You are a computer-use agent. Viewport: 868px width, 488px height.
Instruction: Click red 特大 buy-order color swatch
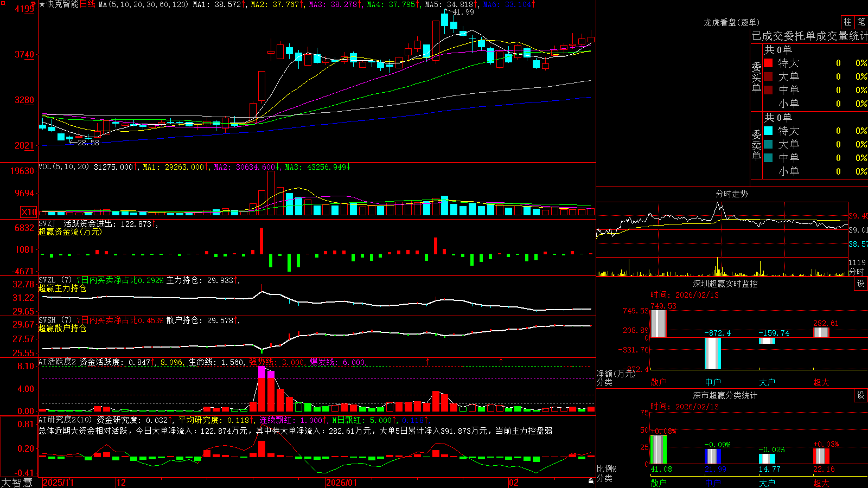point(768,63)
